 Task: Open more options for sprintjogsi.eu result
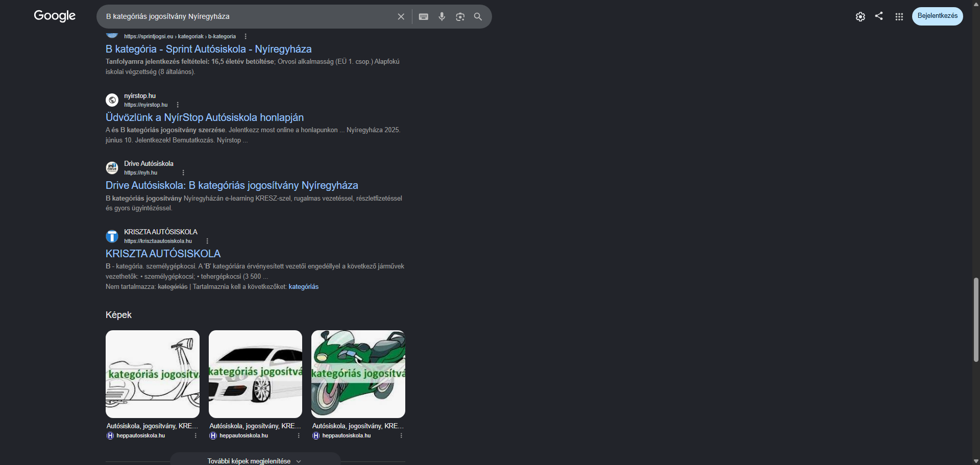tap(246, 37)
